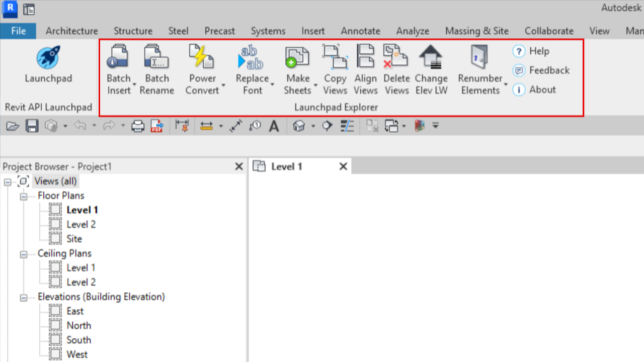
Task: Expand the Power Convert dropdown arrow
Action: click(223, 84)
